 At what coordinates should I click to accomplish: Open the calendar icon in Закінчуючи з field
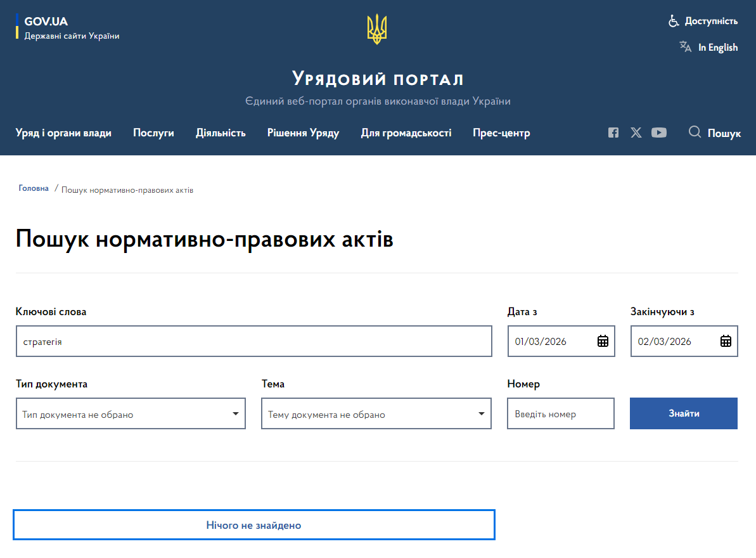coord(724,341)
